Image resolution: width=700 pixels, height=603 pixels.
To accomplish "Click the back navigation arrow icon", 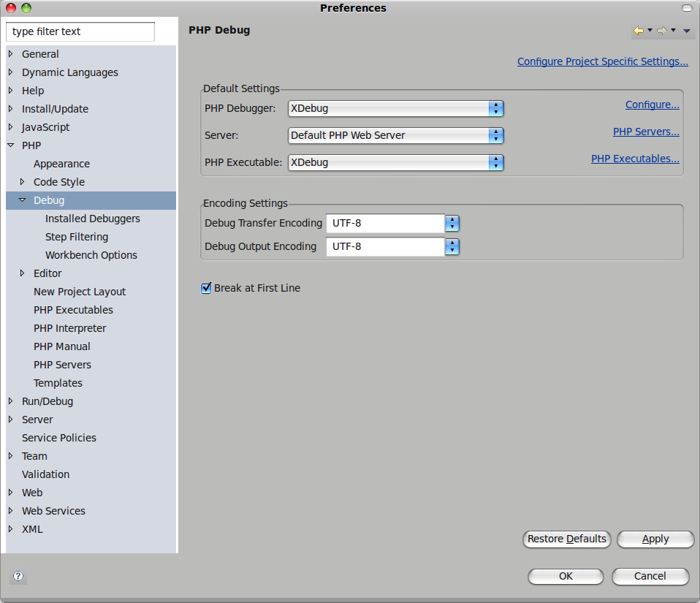I will click(x=639, y=31).
